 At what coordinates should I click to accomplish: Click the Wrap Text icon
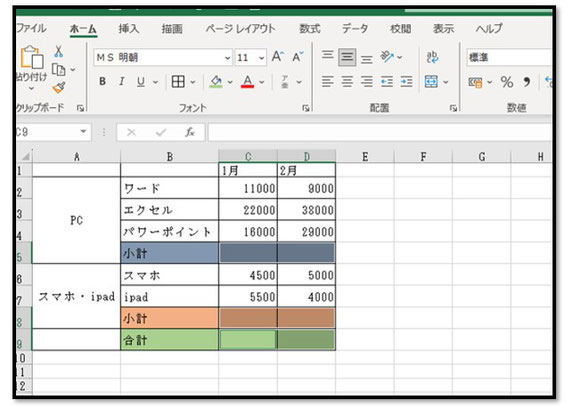[432, 57]
